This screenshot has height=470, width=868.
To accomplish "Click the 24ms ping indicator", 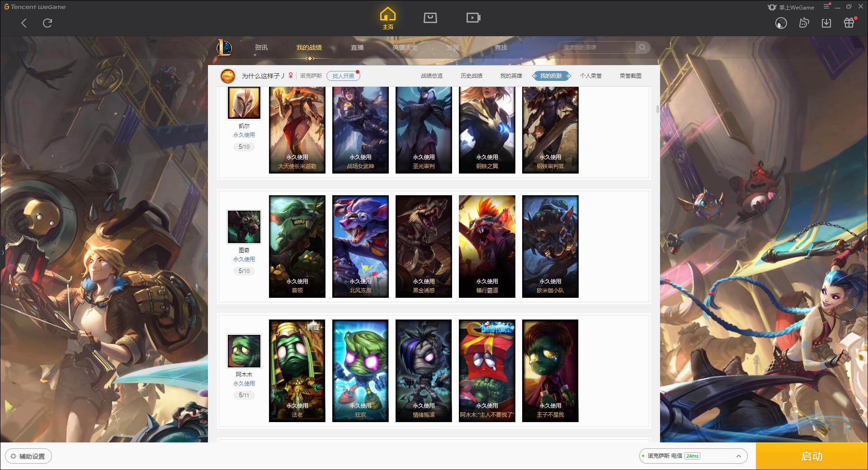I will 692,456.
